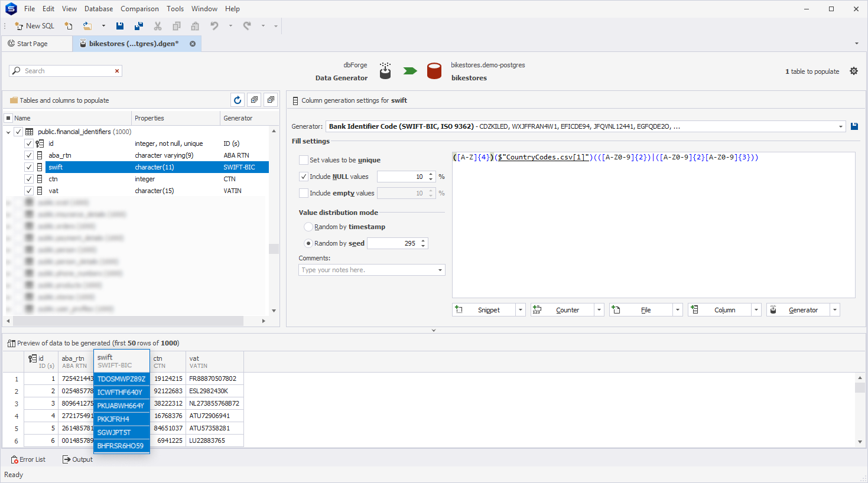This screenshot has height=483, width=868.
Task: Click the open file folder icon
Action: coord(87,26)
